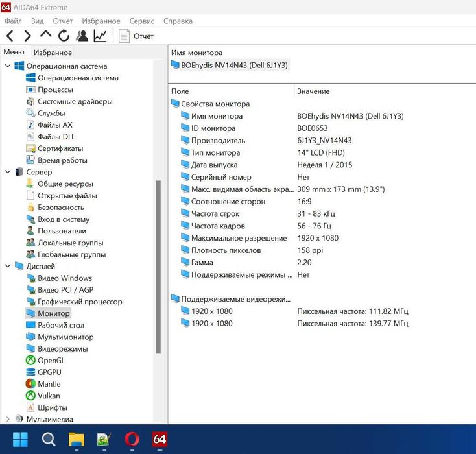Select Открытые файлы in the tree
The height and width of the screenshot is (454, 476).
coord(67,196)
